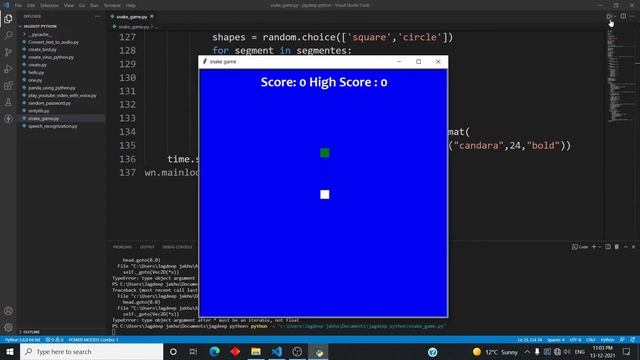This screenshot has height=360, width=640.
Task: Open the Source Control view
Action: pos(8,52)
